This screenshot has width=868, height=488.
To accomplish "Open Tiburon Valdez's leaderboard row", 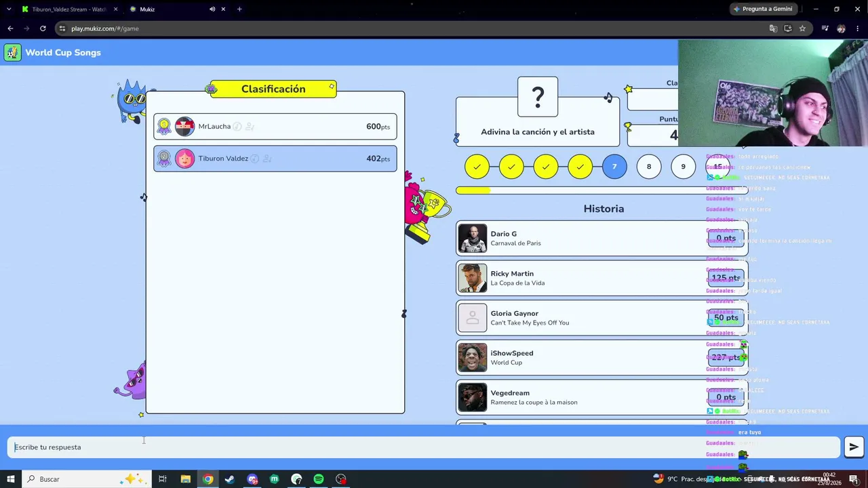I will coord(275,159).
